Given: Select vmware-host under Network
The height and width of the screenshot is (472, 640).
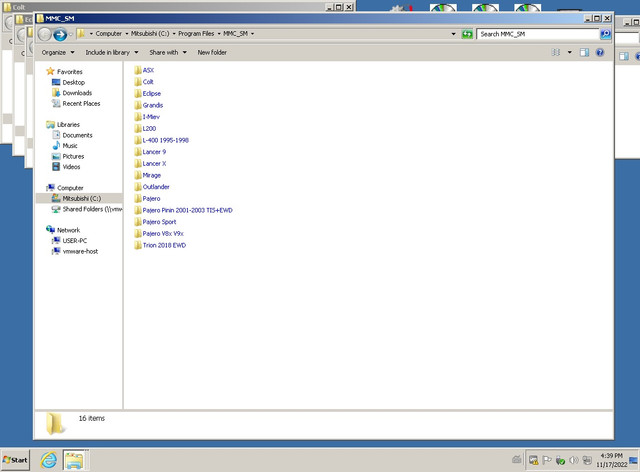Looking at the screenshot, I should (x=80, y=252).
